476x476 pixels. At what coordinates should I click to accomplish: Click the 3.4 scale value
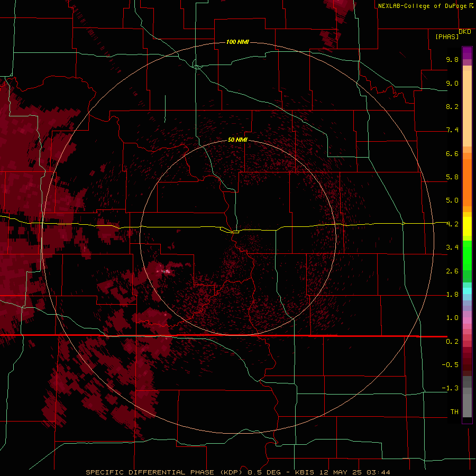(x=452, y=248)
